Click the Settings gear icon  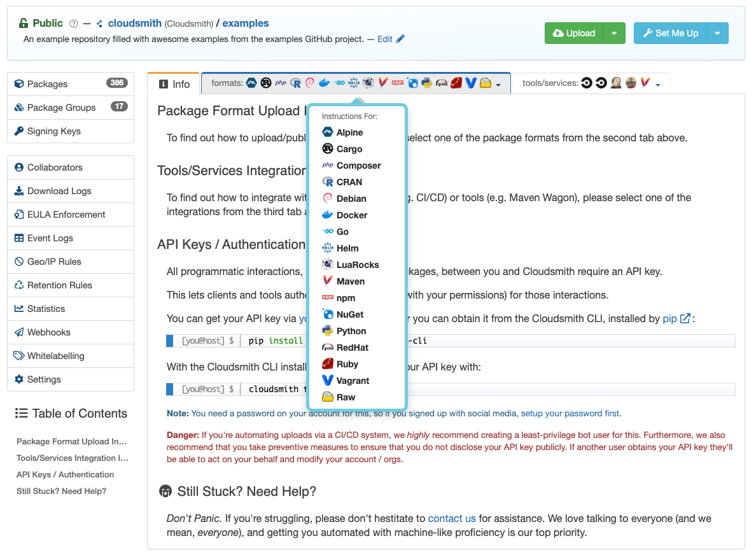point(19,379)
